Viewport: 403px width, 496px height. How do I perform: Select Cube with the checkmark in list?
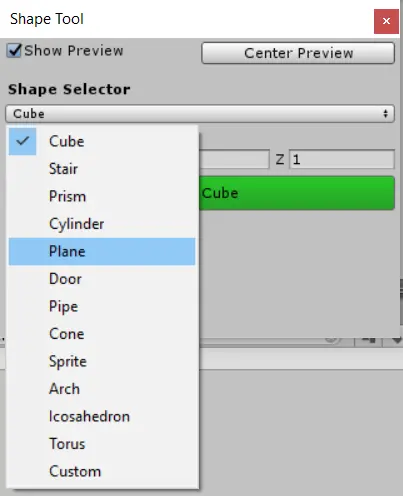(102, 141)
